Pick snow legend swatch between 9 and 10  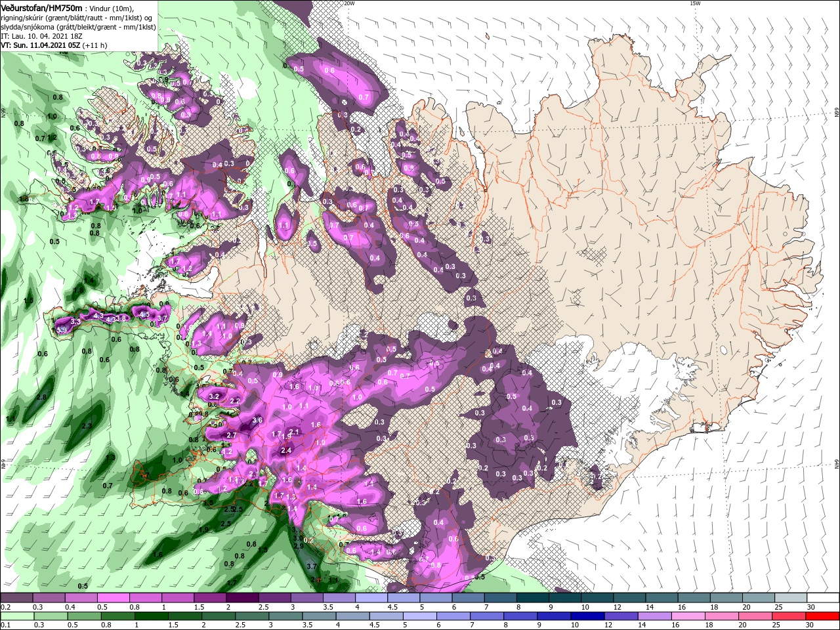click(x=565, y=597)
